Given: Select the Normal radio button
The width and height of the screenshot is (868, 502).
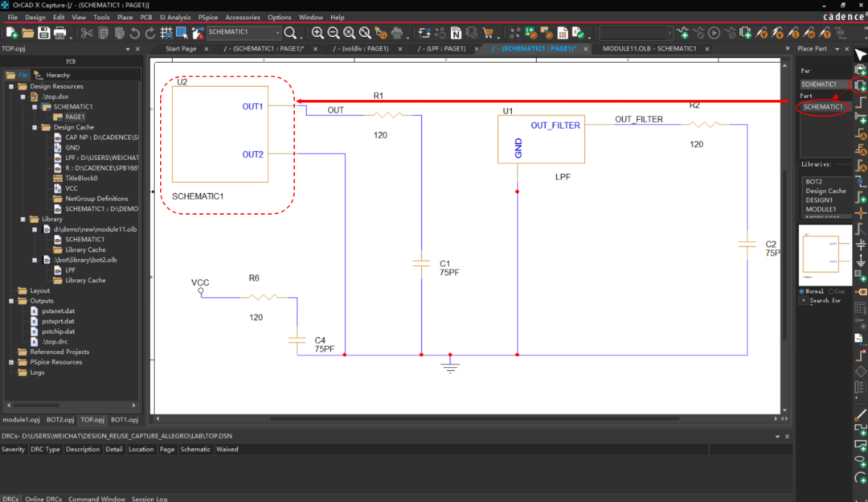Looking at the screenshot, I should click(x=801, y=291).
